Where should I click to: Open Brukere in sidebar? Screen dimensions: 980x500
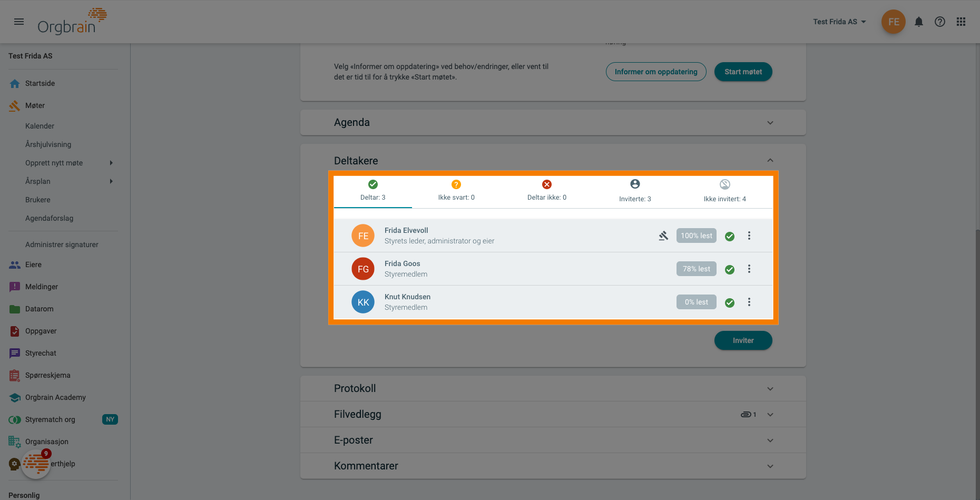tap(38, 200)
